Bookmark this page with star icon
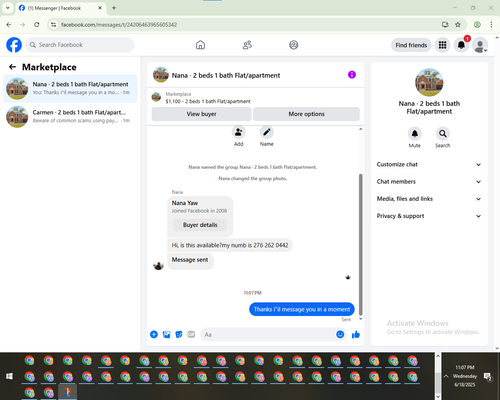This screenshot has height=400, width=500. pos(458,25)
